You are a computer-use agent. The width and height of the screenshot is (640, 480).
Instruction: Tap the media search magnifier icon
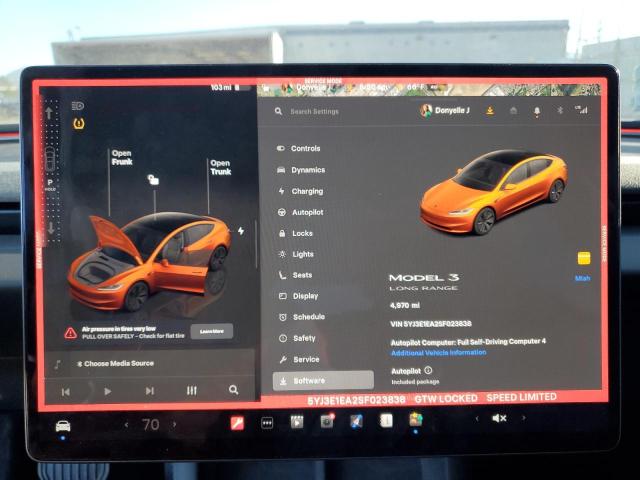(233, 389)
